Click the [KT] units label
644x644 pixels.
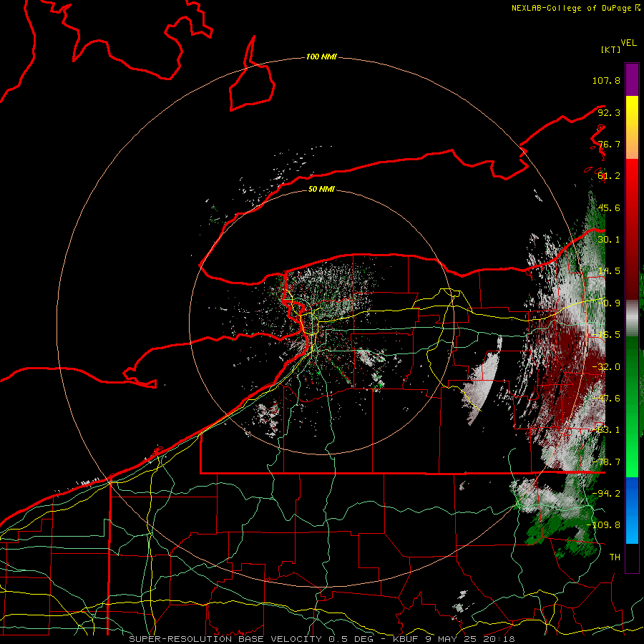[610, 49]
